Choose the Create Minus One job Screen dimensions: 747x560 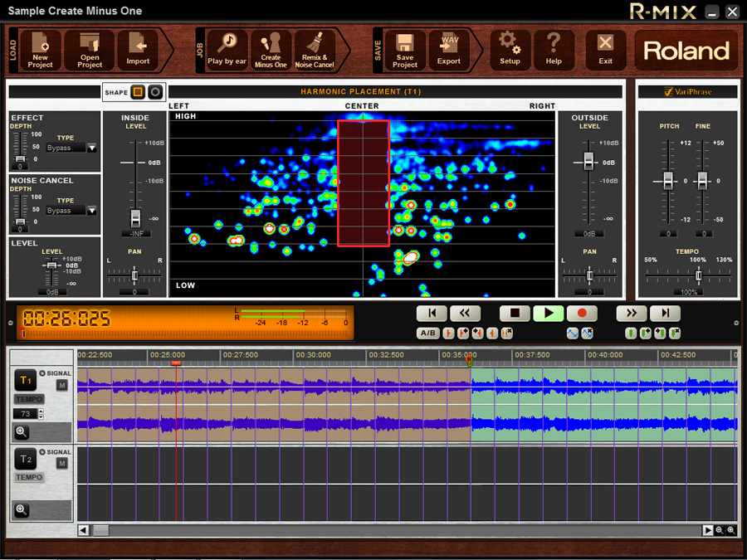coord(271,51)
